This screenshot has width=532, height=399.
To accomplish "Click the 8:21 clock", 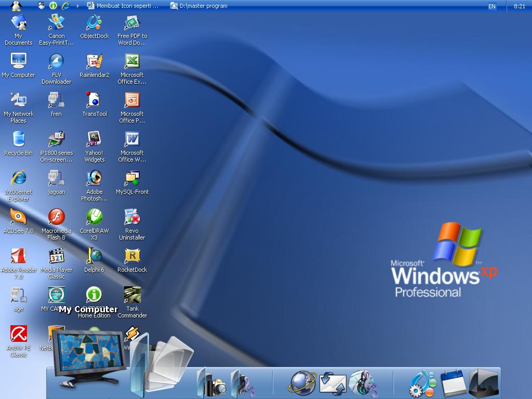I will click(x=519, y=6).
